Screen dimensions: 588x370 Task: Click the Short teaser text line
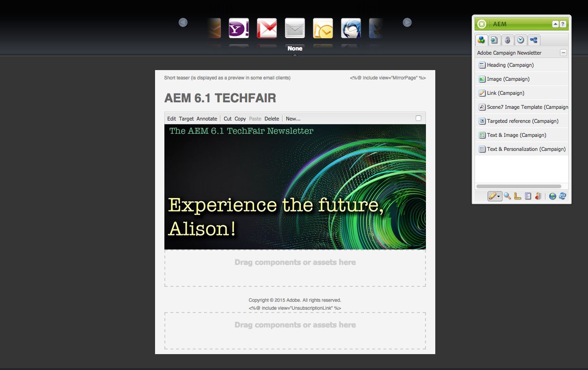(x=227, y=78)
